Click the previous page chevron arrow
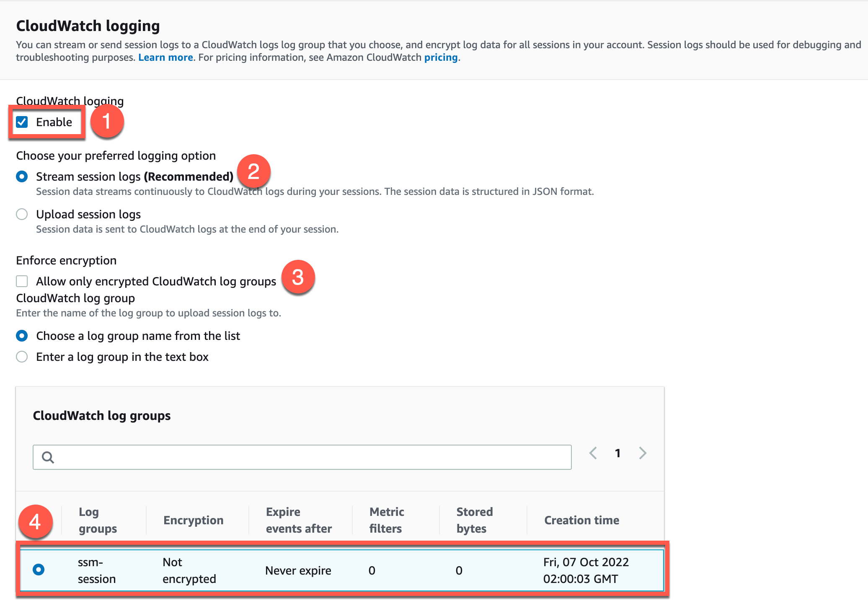This screenshot has height=606, width=868. [592, 453]
